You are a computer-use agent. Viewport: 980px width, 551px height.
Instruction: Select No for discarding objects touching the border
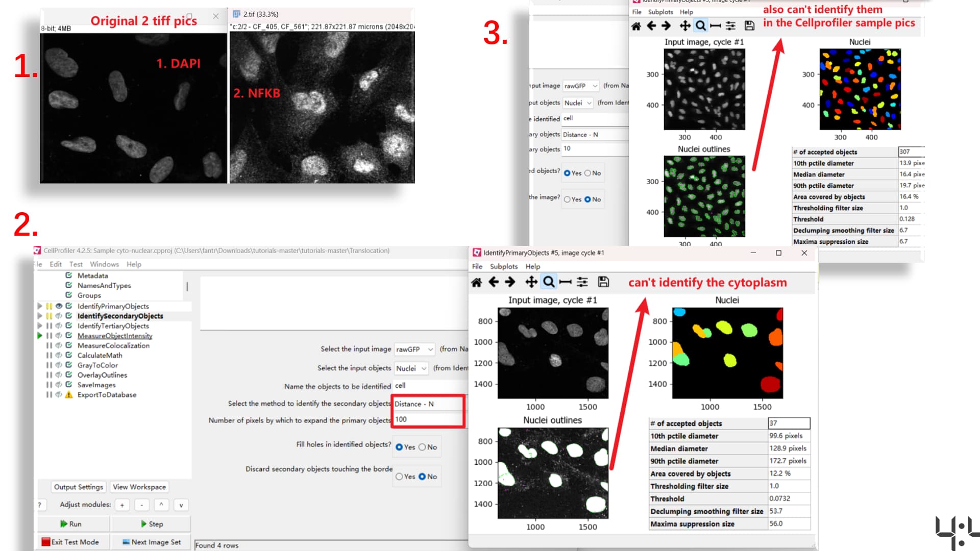point(422,476)
